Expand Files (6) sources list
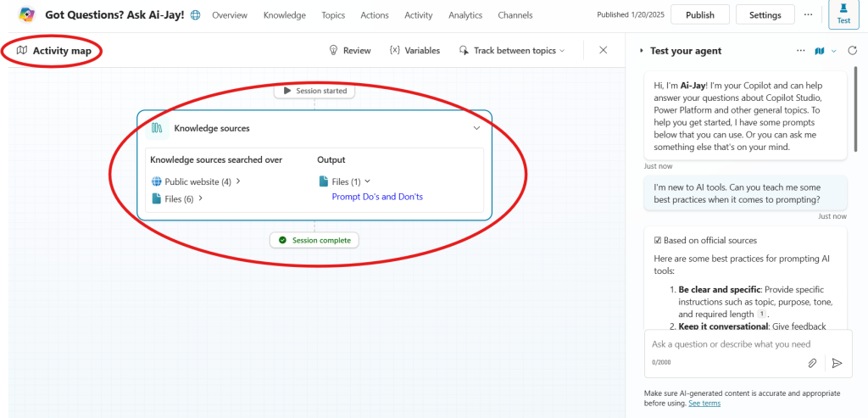868x418 pixels. pos(200,198)
